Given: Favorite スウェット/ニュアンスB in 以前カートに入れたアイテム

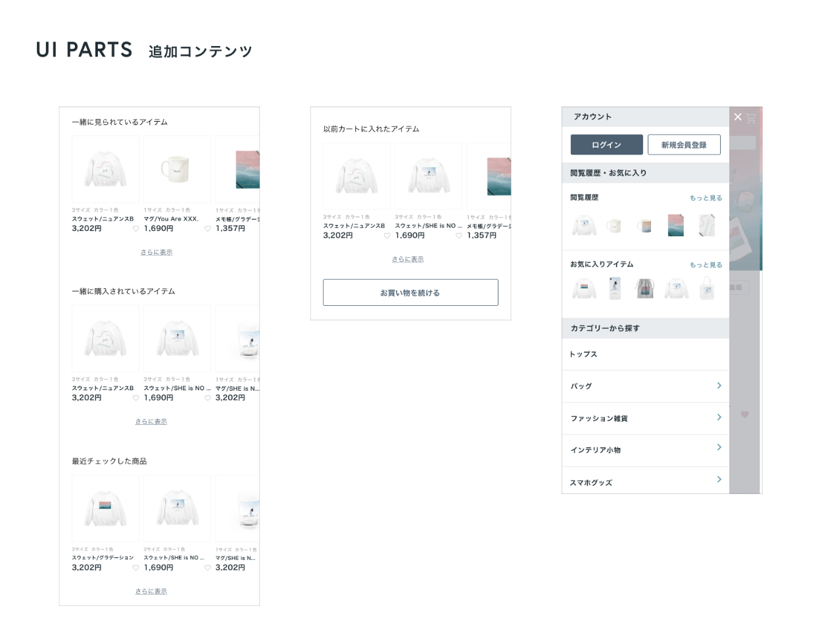Looking at the screenshot, I should (x=387, y=235).
